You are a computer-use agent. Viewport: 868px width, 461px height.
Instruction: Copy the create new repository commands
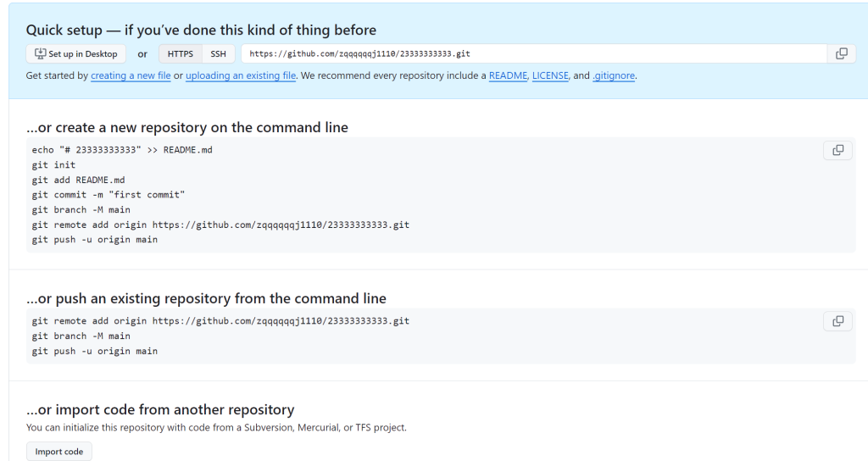(837, 150)
